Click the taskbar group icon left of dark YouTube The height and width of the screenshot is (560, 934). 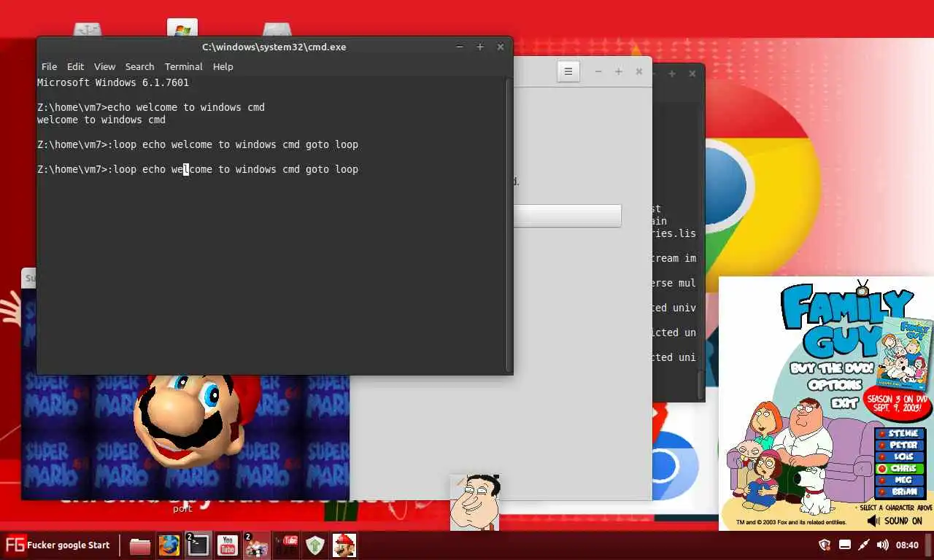coord(257,545)
